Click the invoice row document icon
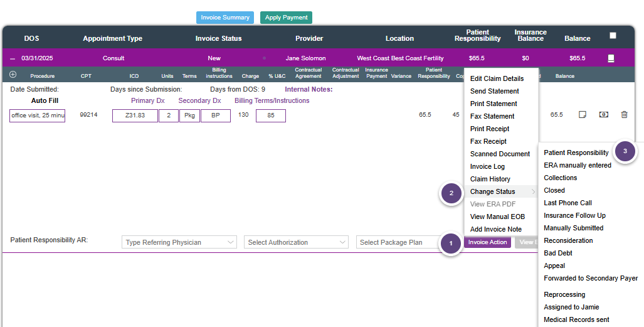644x327 pixels. click(x=611, y=58)
